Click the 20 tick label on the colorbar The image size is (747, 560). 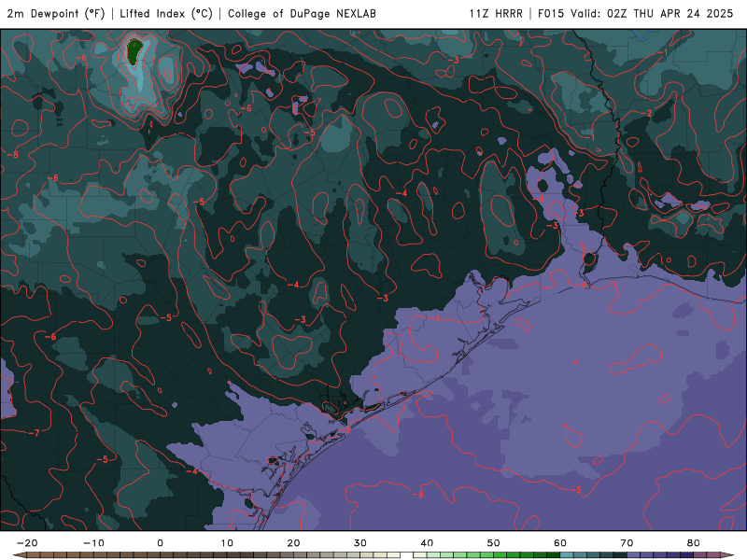[293, 543]
